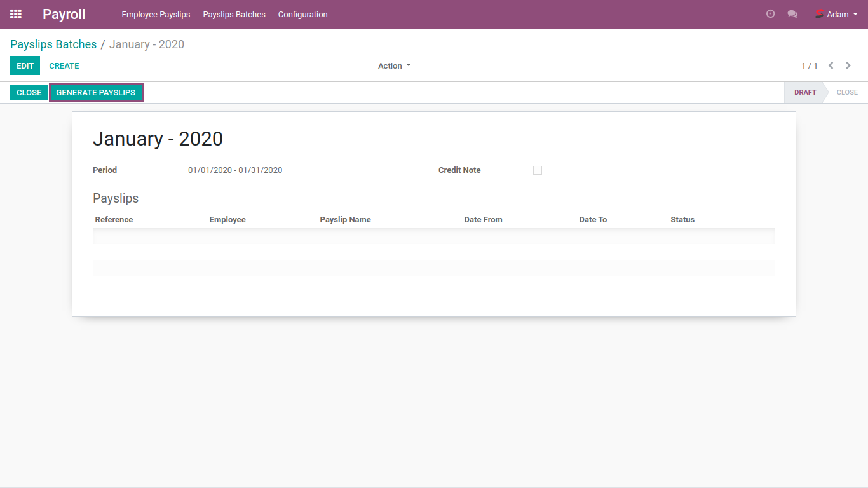Open the Payslips Batches menu
The height and width of the screenshot is (488, 868).
coord(234,14)
